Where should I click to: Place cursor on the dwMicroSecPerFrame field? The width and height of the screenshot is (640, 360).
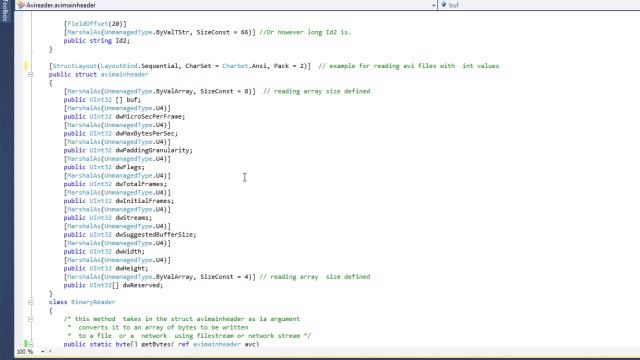(x=150, y=117)
